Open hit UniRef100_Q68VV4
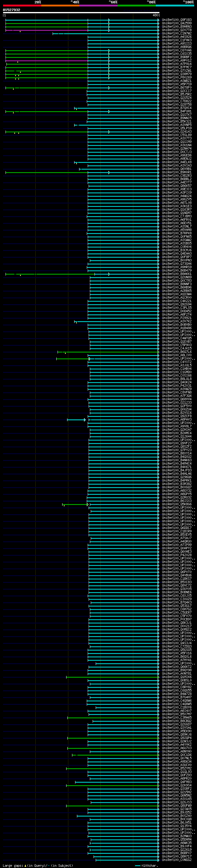The image size is (197, 868). tap(177, 399)
